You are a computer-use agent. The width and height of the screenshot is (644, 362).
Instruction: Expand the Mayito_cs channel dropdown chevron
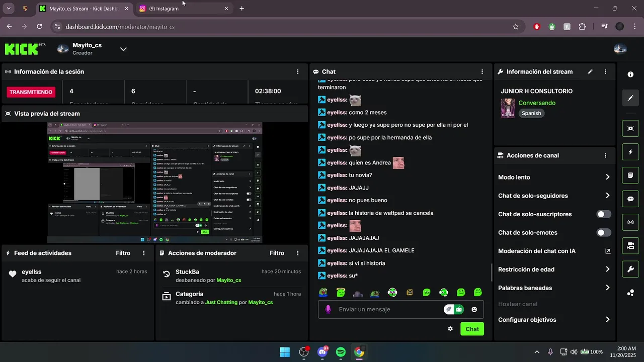click(123, 49)
